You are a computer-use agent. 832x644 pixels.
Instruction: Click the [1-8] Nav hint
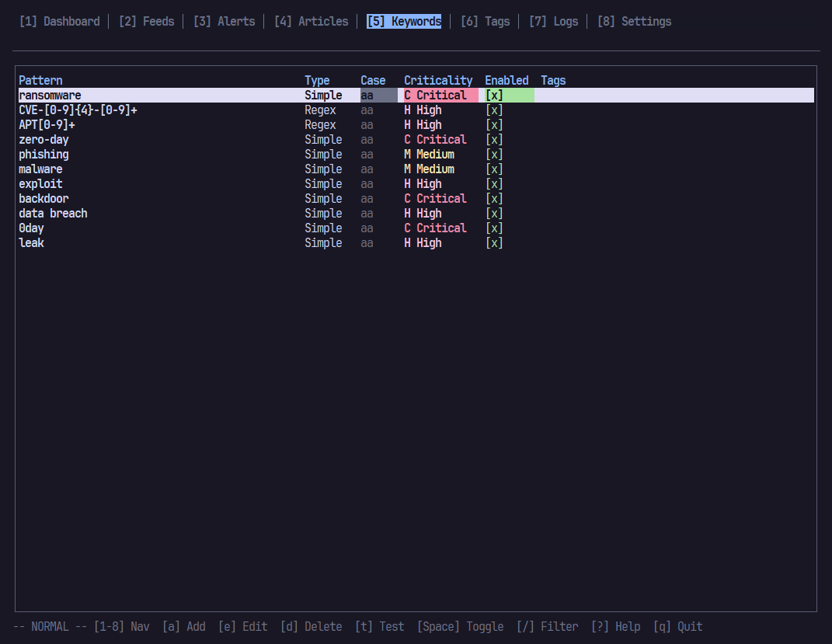121,626
